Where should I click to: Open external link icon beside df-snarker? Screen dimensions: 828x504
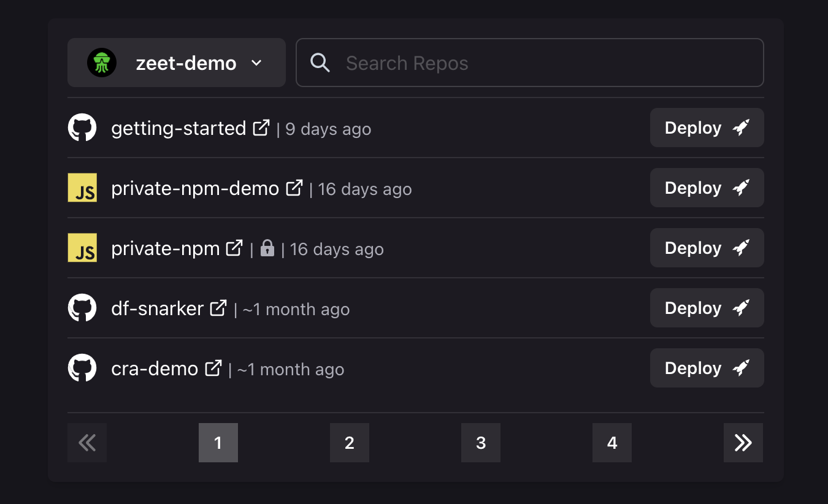(218, 308)
